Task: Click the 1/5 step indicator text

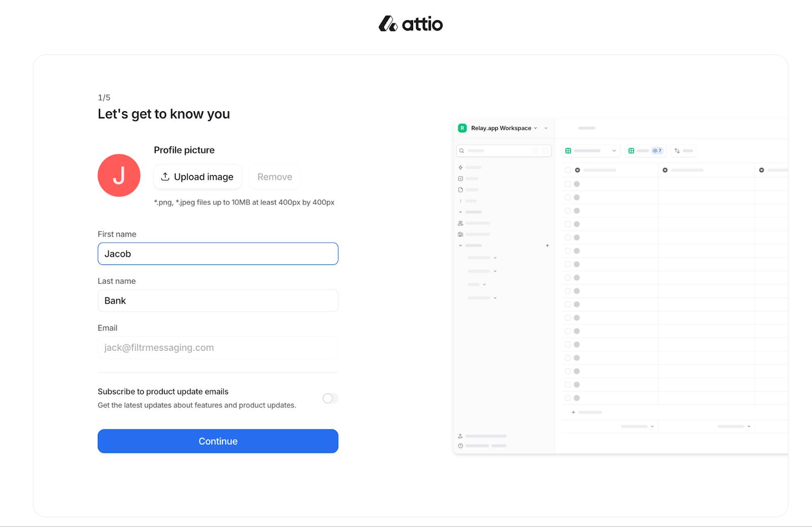Action: 104,97
